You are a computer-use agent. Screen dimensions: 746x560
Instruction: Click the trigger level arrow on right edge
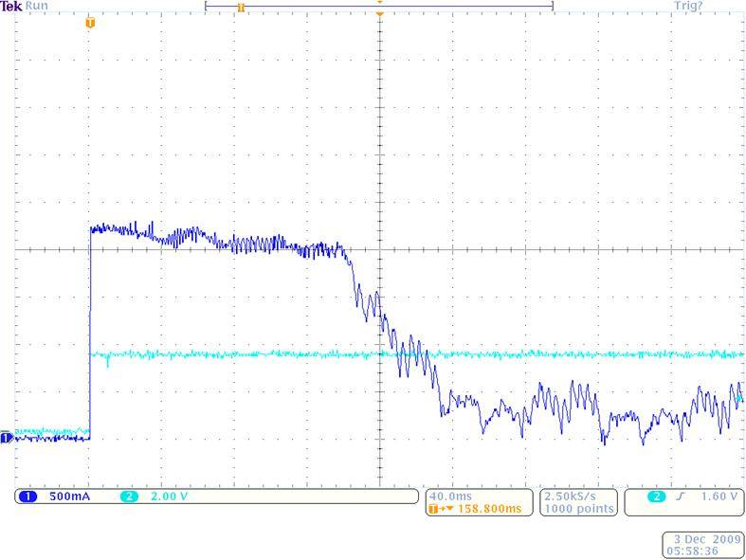(740, 400)
